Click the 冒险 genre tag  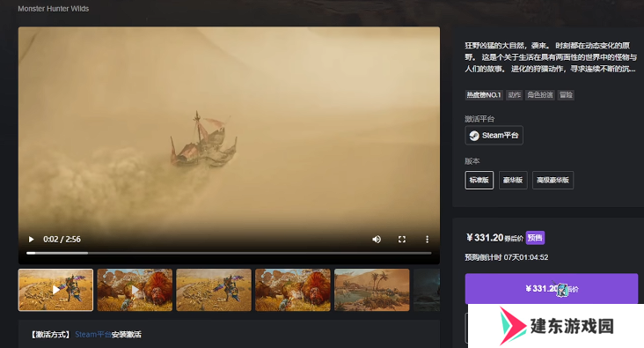[566, 95]
